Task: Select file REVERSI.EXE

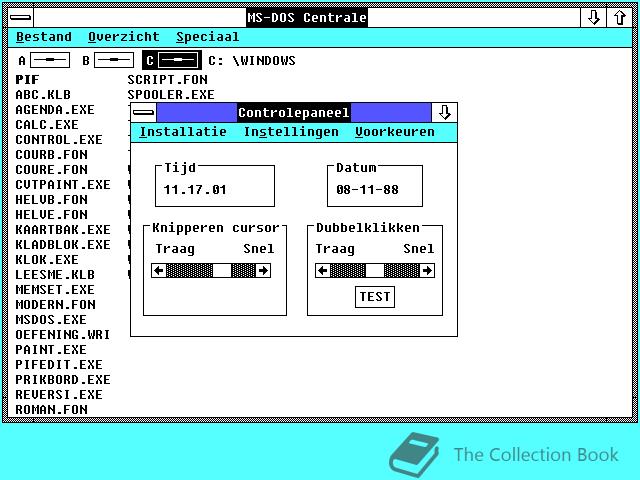Action: [59, 395]
